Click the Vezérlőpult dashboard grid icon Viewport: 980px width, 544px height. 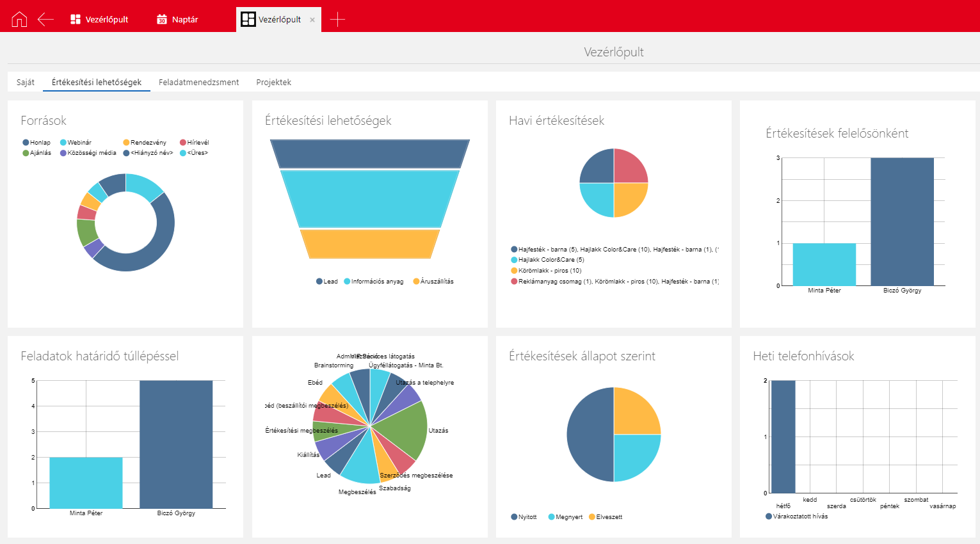point(76,19)
